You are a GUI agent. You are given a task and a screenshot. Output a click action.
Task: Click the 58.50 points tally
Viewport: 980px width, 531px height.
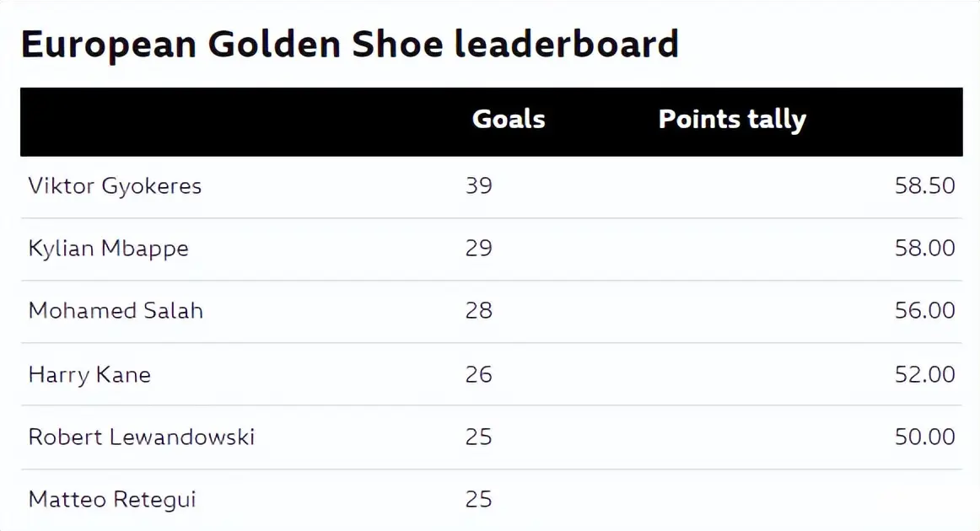tap(924, 185)
